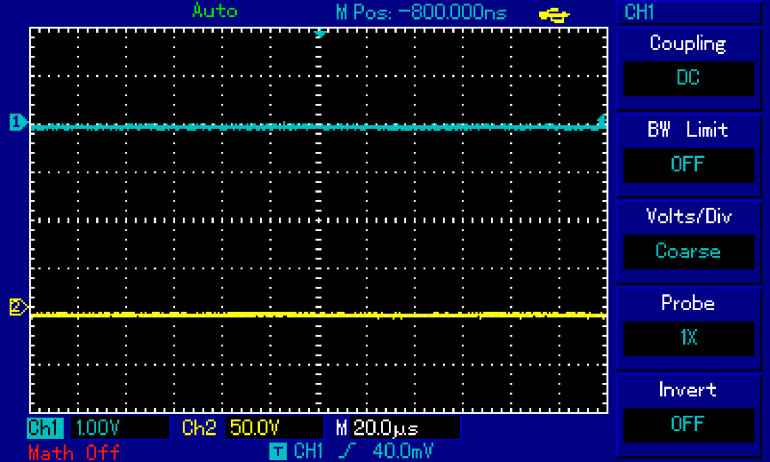
Task: Click the channel 2 ground marker
Action: [x=17, y=307]
